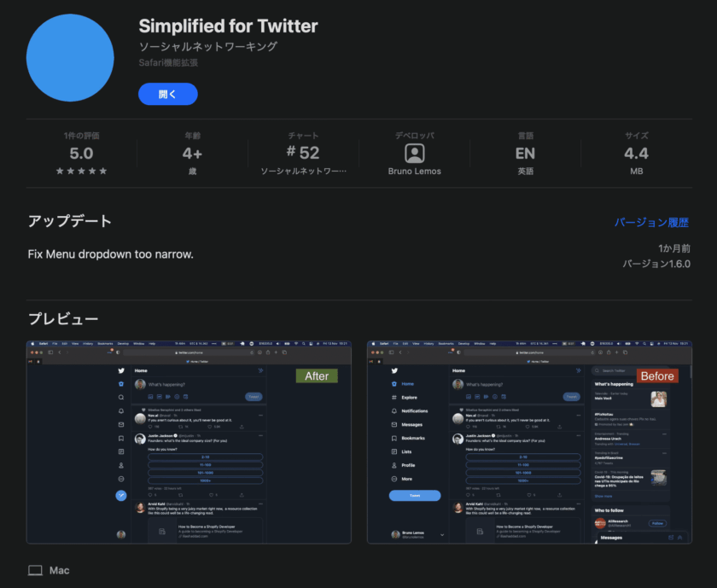Click the 年齢 label
Image resolution: width=717 pixels, height=588 pixels.
193,136
